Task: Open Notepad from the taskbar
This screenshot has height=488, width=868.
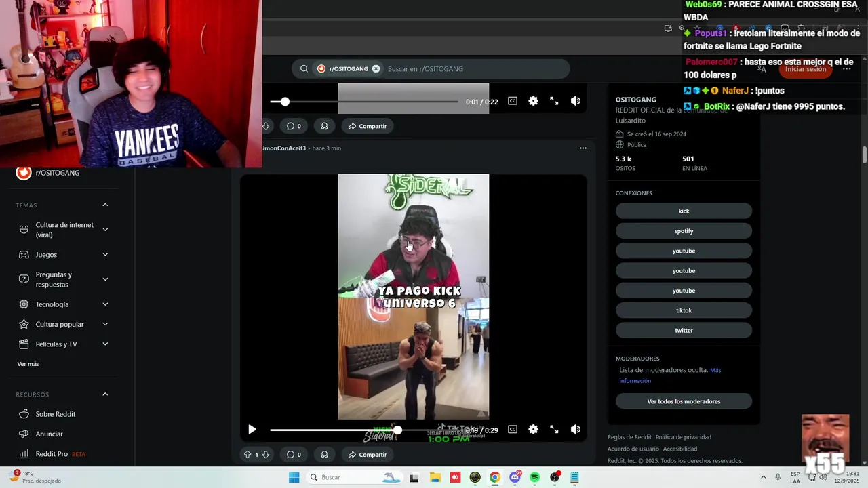Action: click(574, 477)
